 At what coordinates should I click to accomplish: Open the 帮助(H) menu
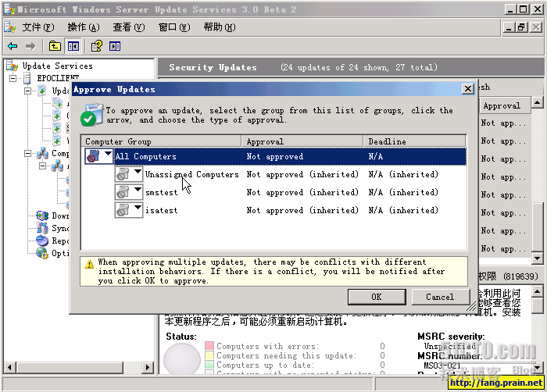[220, 27]
